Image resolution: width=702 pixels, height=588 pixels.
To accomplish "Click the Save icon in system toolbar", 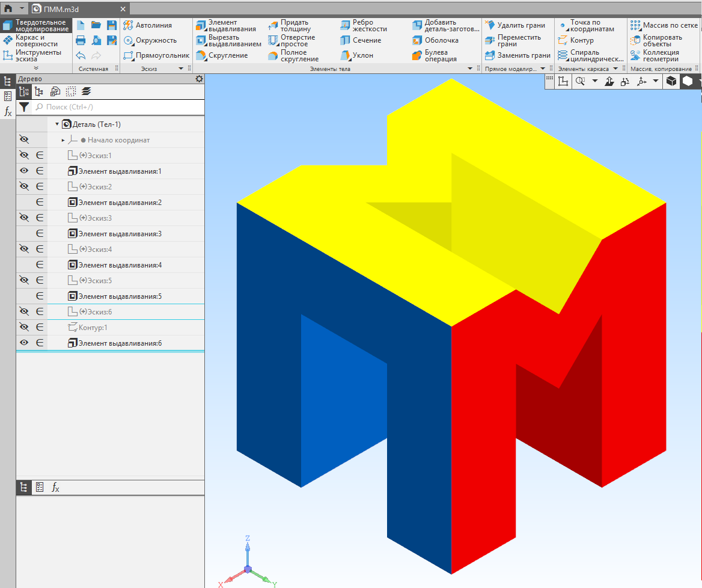I will [x=112, y=25].
